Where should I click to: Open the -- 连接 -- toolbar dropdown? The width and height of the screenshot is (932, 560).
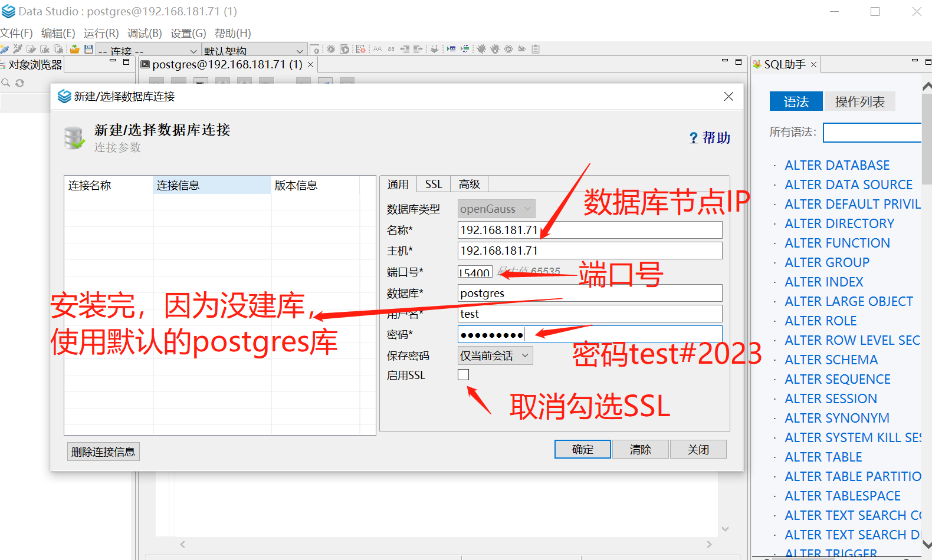click(148, 51)
